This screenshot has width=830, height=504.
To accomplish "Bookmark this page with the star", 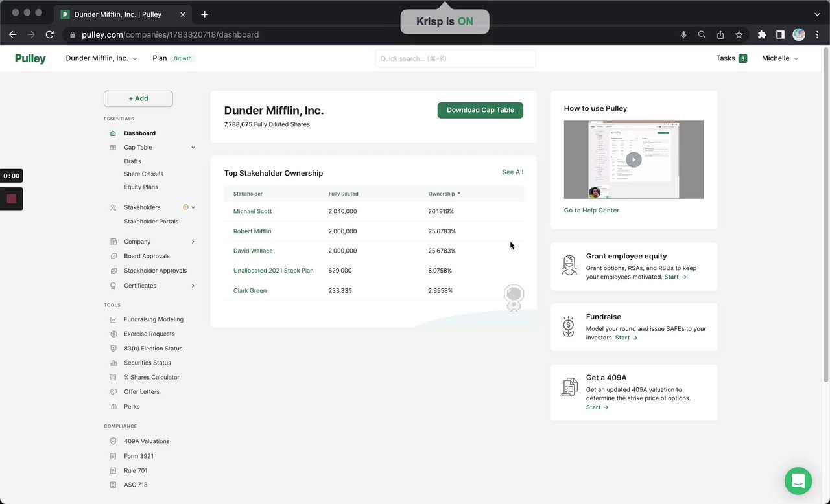I will click(739, 35).
